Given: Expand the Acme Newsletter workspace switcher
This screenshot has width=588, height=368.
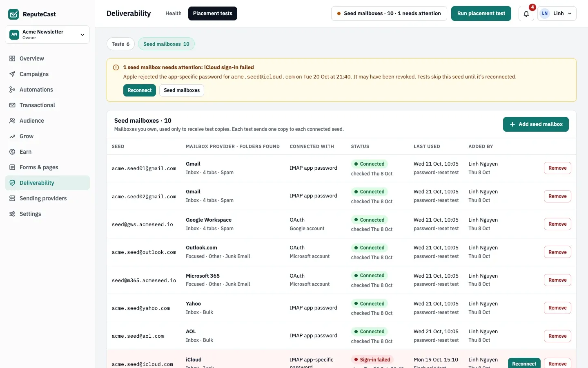Looking at the screenshot, I should tap(47, 35).
